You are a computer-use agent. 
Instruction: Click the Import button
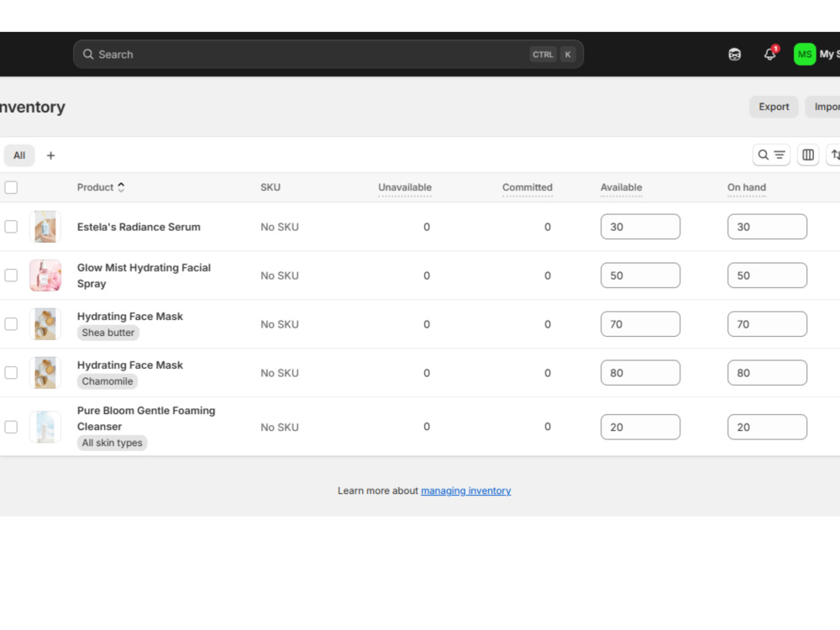click(x=825, y=107)
